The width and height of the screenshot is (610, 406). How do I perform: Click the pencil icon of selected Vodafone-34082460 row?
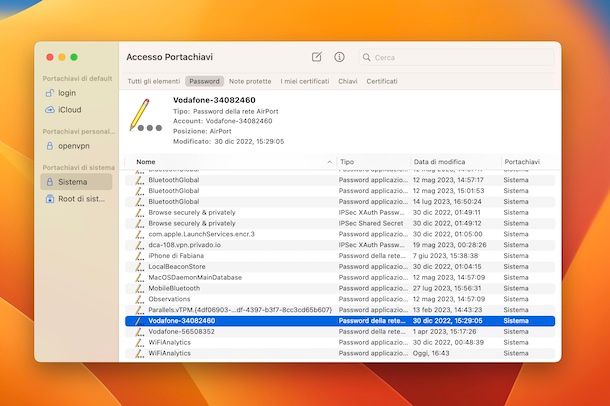(139, 321)
